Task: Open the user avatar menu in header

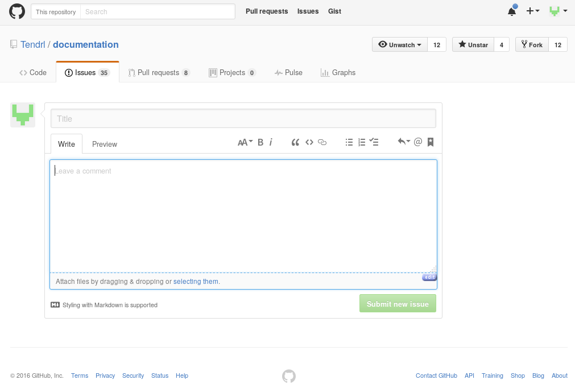Action: [558, 11]
